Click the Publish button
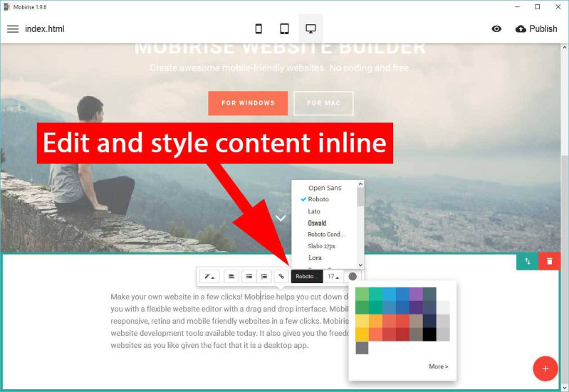This screenshot has width=569, height=392. coord(536,28)
